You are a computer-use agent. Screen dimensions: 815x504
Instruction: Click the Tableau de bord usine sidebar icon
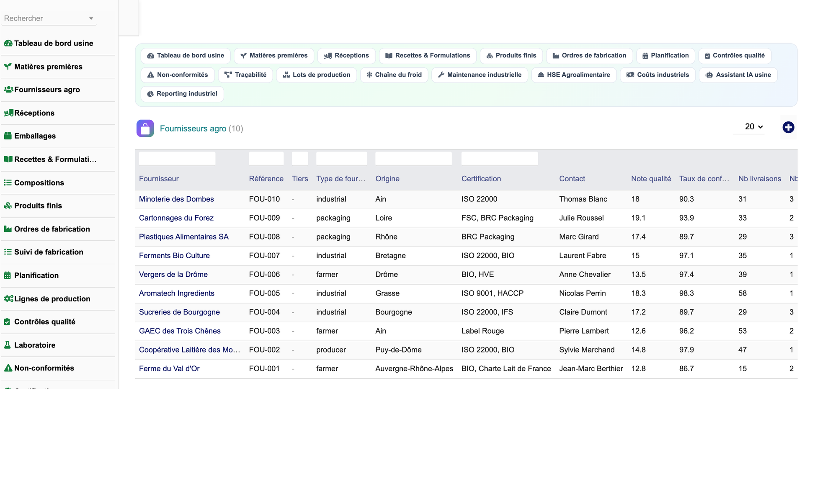[8, 43]
